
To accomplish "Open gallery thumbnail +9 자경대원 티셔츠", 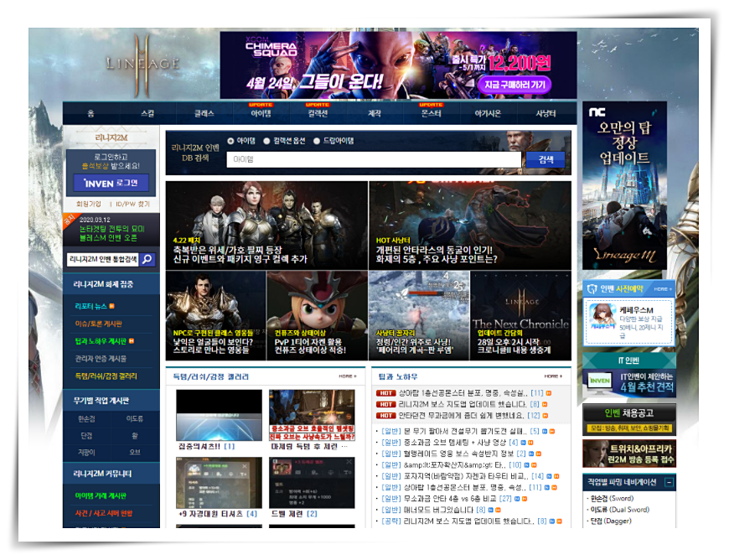I will tap(219, 483).
